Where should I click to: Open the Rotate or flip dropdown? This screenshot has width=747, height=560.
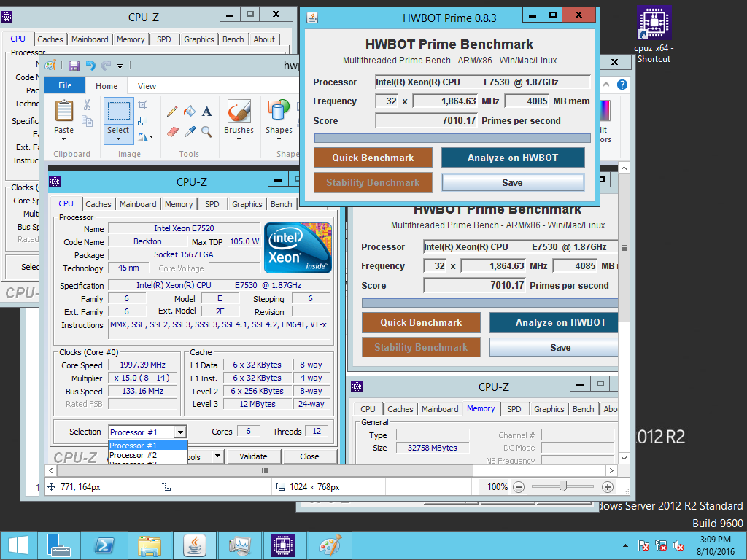coord(146,137)
